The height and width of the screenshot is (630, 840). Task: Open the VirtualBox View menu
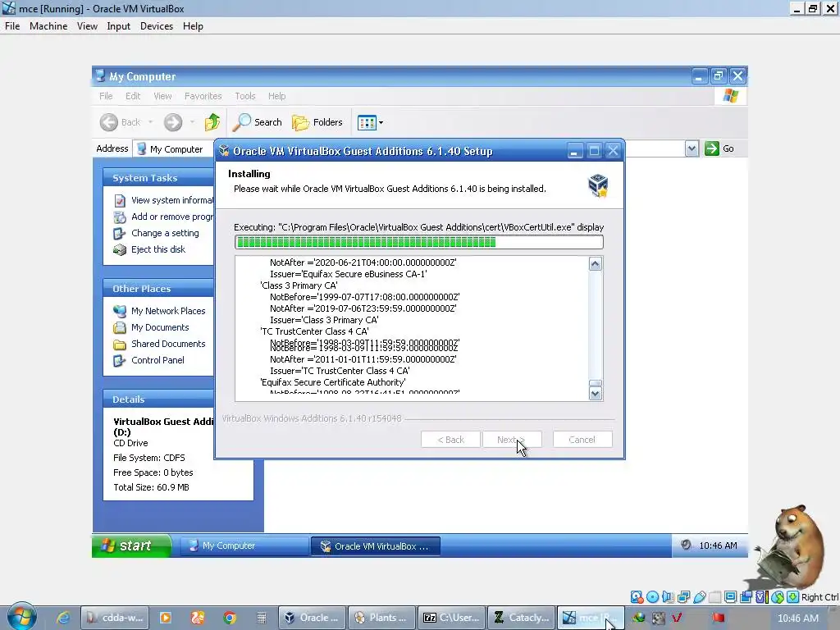pyautogui.click(x=87, y=26)
